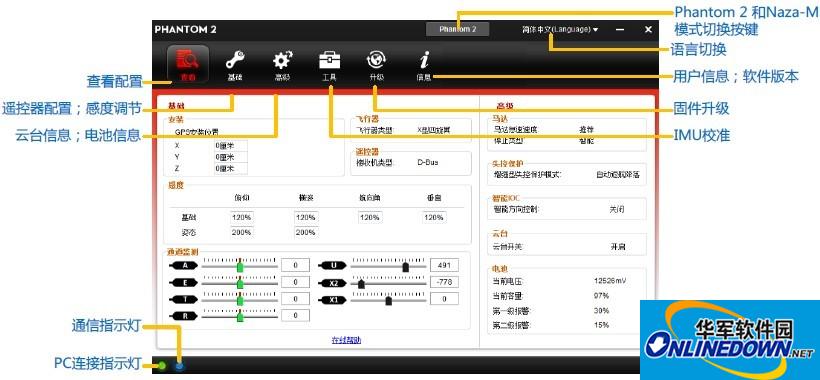Click the channel A value field
Image resolution: width=820 pixels, height=380 pixels.
point(295,265)
